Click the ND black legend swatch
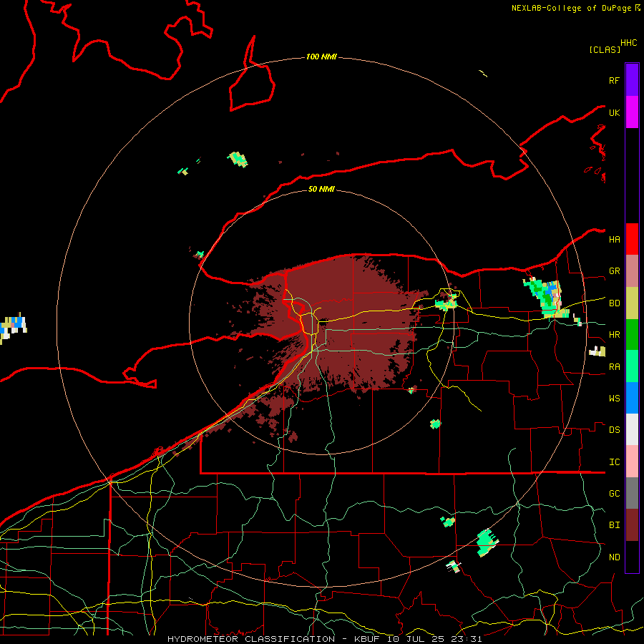This screenshot has width=644, height=644. 632,557
